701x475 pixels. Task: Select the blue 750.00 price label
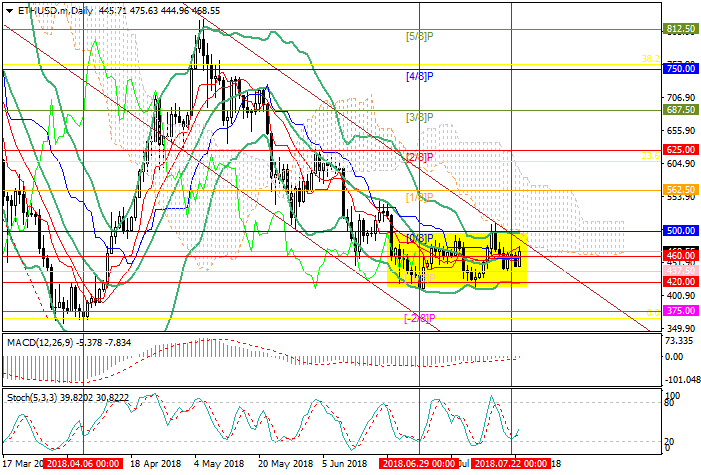point(680,69)
